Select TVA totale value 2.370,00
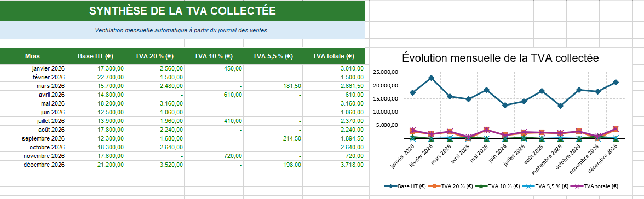This screenshot has width=644, height=199. pos(334,121)
